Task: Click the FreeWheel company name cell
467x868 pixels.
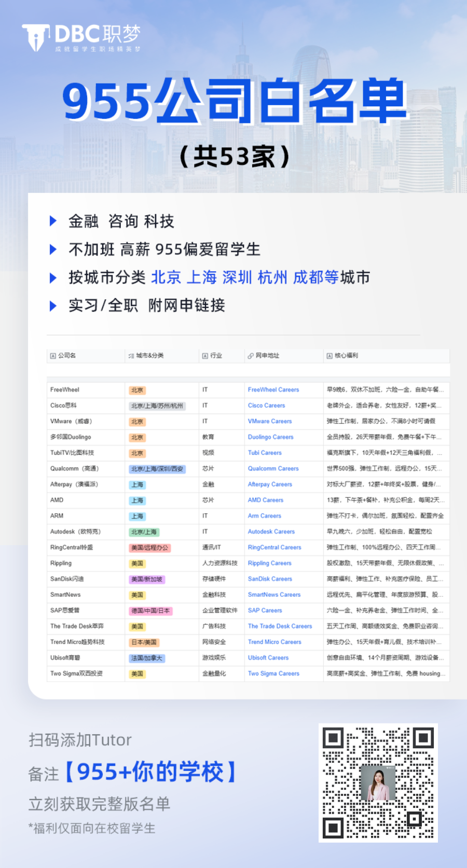Action: (x=86, y=390)
